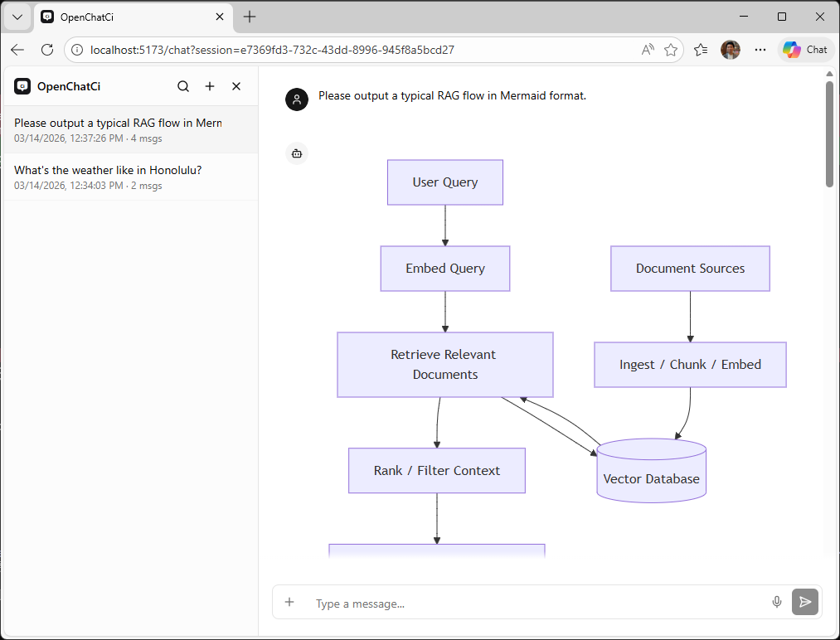Open the browser profile avatar
The width and height of the screenshot is (840, 640).
click(x=731, y=50)
